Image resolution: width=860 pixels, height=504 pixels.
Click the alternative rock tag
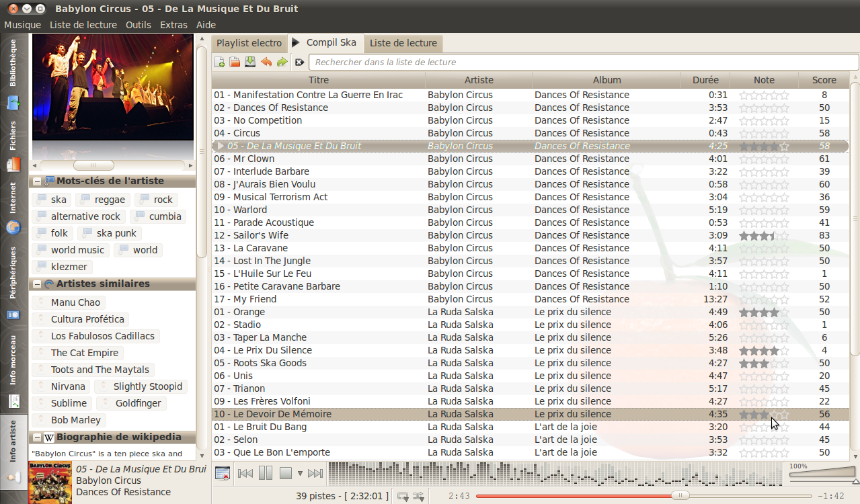[78, 216]
